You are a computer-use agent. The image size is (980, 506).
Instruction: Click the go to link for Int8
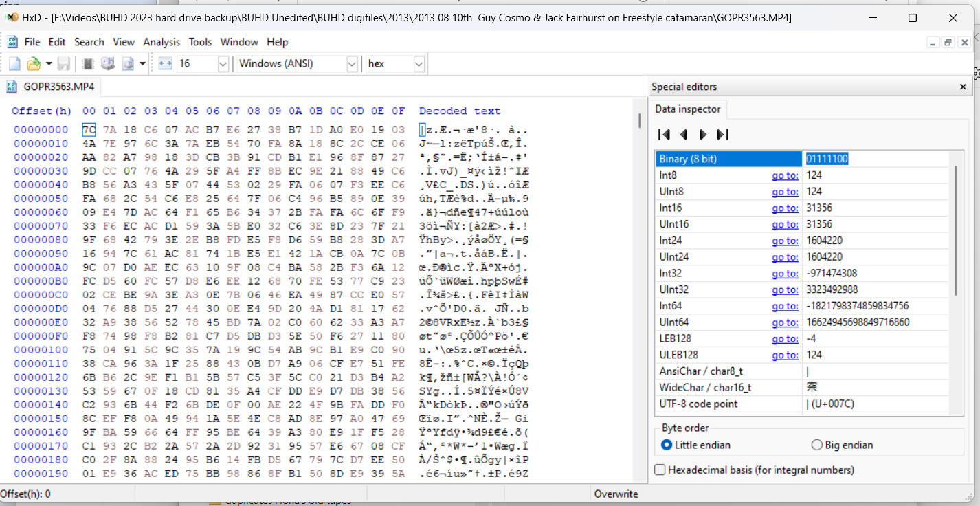pyautogui.click(x=785, y=175)
